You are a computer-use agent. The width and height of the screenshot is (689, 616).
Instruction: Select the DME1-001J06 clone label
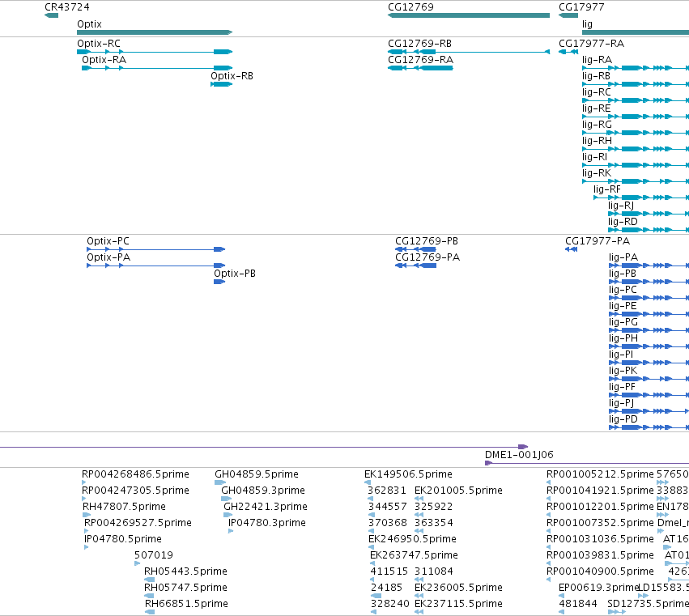click(x=519, y=455)
